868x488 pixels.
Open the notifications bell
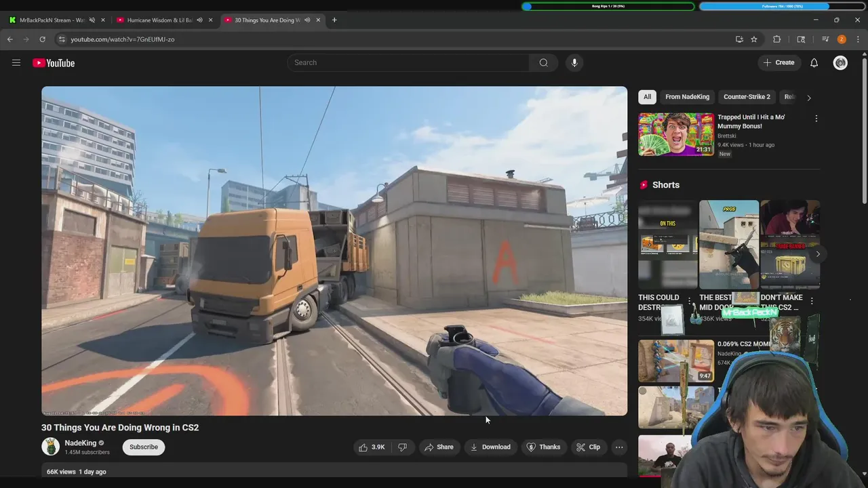pyautogui.click(x=814, y=63)
